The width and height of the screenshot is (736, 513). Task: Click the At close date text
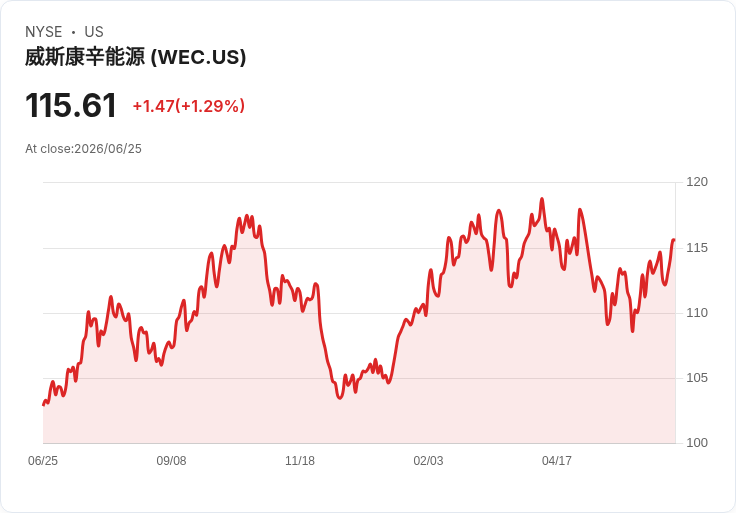pyautogui.click(x=83, y=149)
